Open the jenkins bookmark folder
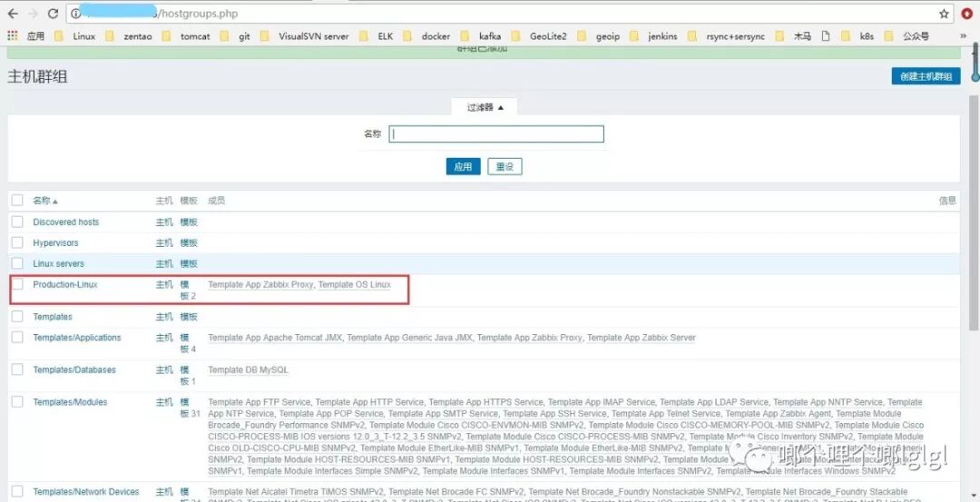The height and width of the screenshot is (502, 980). tap(653, 36)
